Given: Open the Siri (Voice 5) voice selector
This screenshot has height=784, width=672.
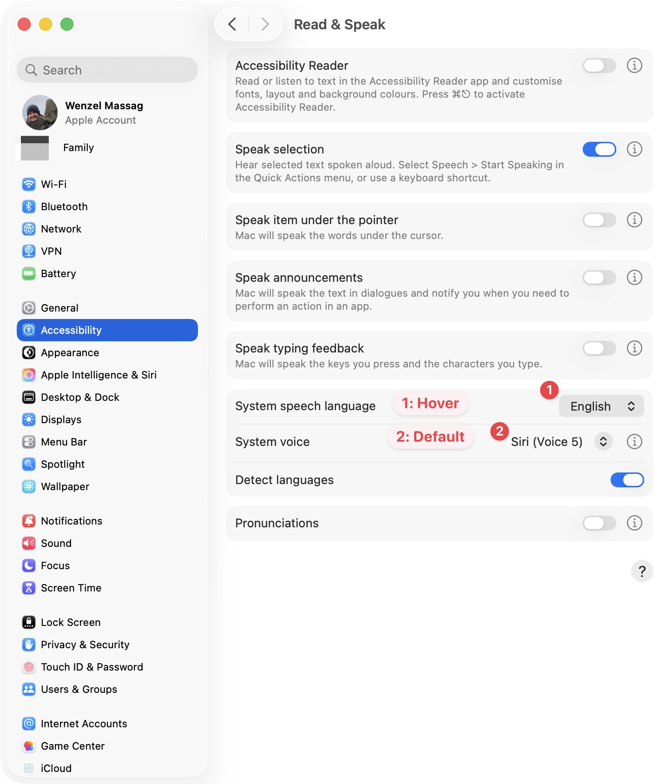Looking at the screenshot, I should click(x=603, y=441).
